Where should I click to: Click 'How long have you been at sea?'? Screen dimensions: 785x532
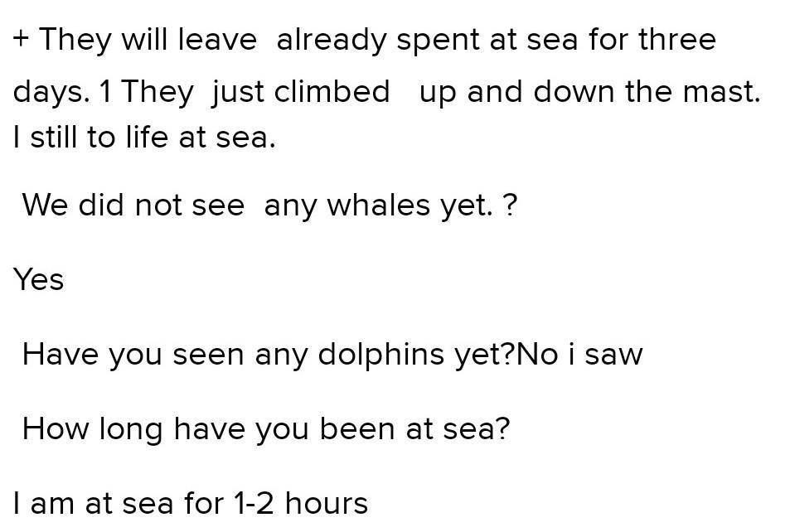coord(265,429)
